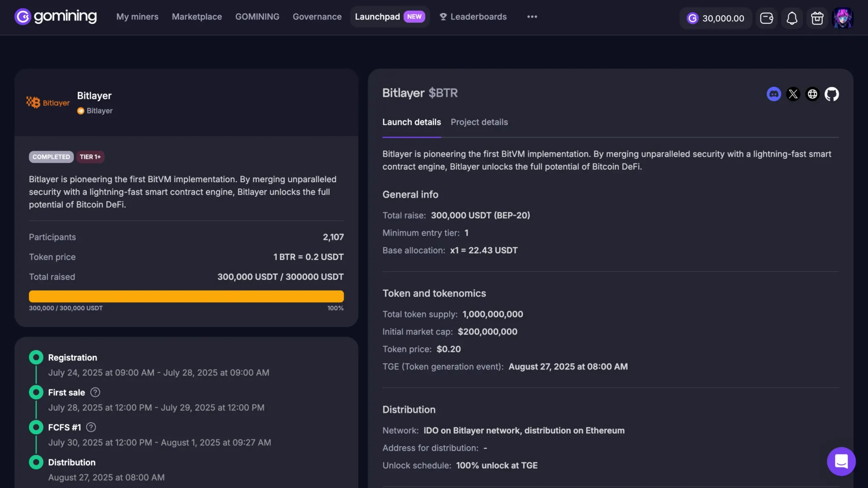Switch to Project details tab
The height and width of the screenshot is (488, 868).
tap(479, 122)
